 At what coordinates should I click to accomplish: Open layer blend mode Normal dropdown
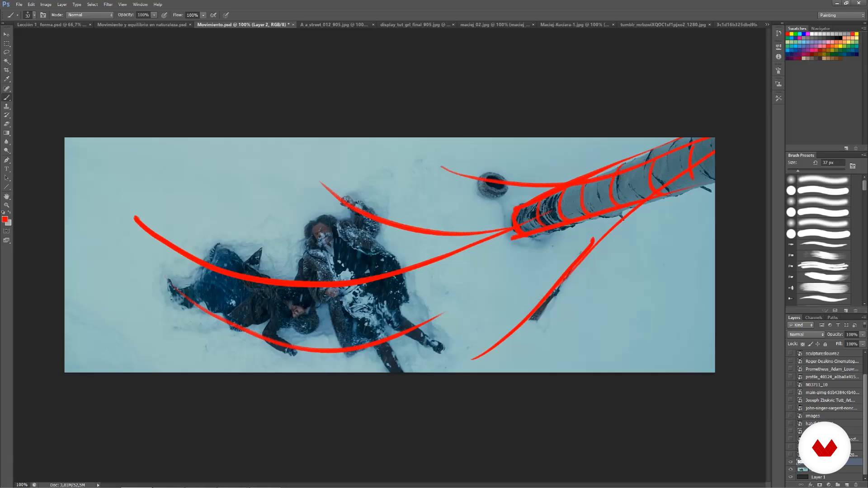click(806, 334)
